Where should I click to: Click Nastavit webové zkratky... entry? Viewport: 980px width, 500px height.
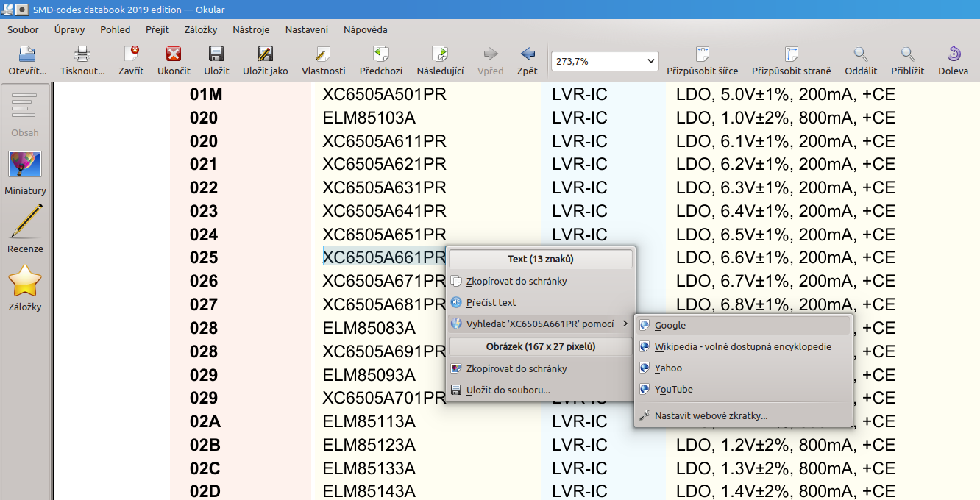click(x=711, y=415)
